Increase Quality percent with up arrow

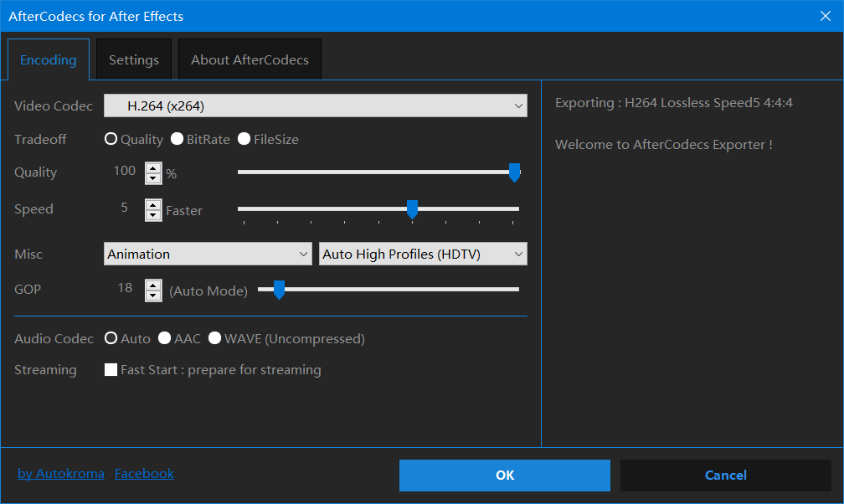tap(153, 168)
